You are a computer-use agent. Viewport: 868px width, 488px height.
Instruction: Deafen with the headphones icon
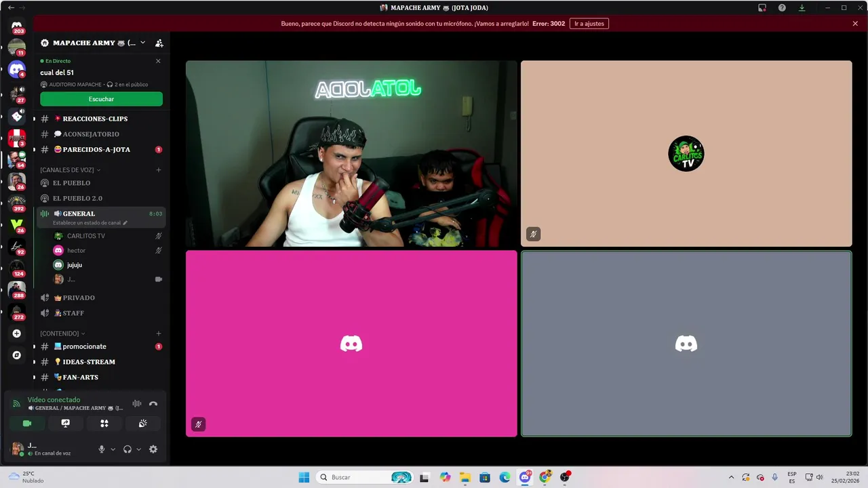pyautogui.click(x=127, y=449)
